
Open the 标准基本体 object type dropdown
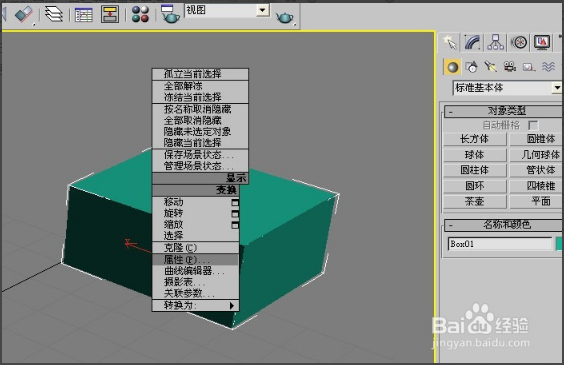557,88
